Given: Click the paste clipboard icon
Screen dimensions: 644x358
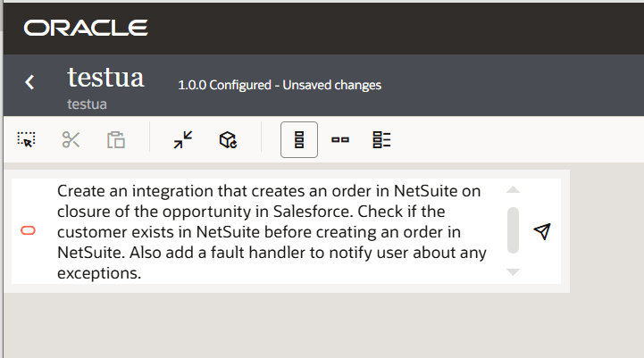Looking at the screenshot, I should (x=116, y=139).
